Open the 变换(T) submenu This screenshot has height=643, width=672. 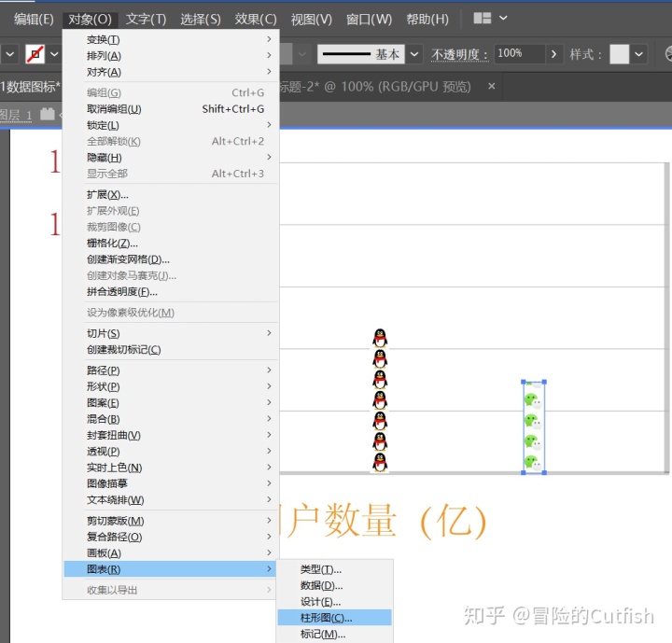click(171, 39)
